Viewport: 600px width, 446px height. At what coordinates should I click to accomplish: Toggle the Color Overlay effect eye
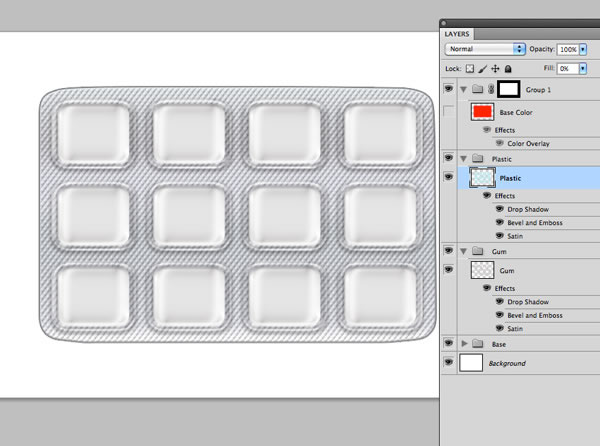pyautogui.click(x=499, y=143)
